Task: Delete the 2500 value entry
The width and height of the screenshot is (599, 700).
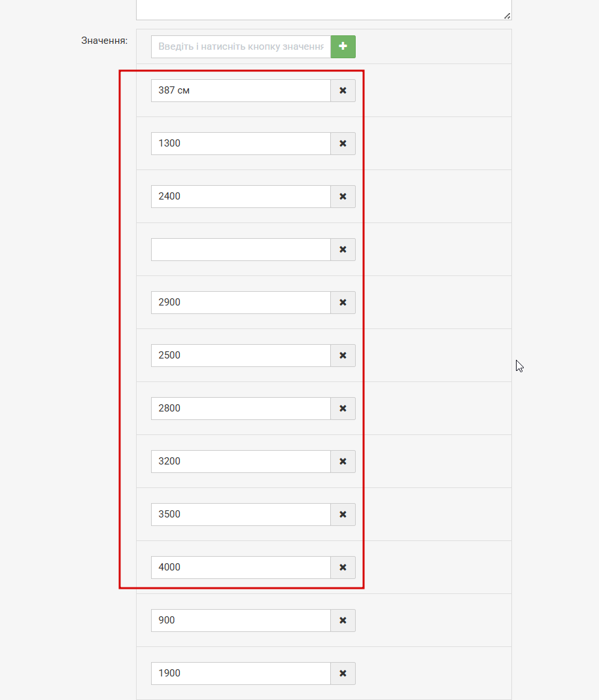Action: click(x=343, y=355)
